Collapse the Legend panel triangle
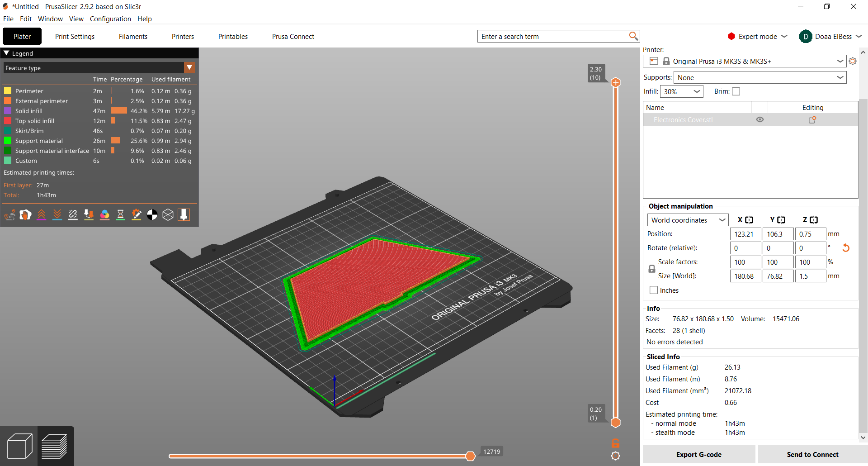 (x=6, y=53)
